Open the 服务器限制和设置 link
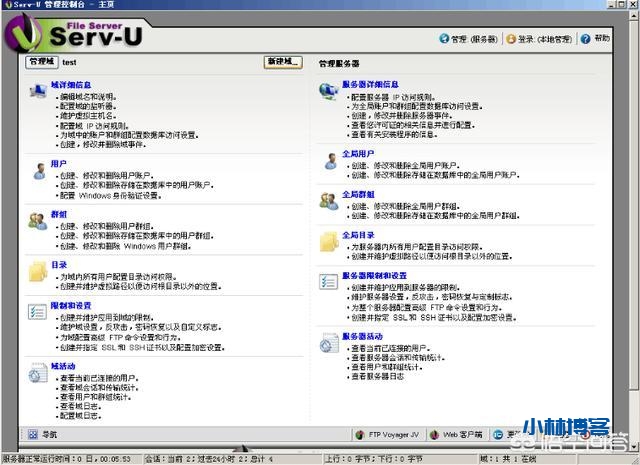The image size is (640, 465). coord(374,276)
